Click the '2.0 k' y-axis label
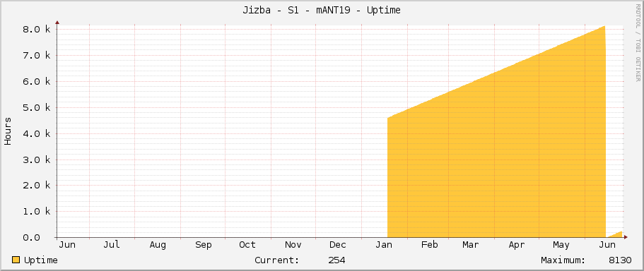The width and height of the screenshot is (644, 271). pos(37,186)
